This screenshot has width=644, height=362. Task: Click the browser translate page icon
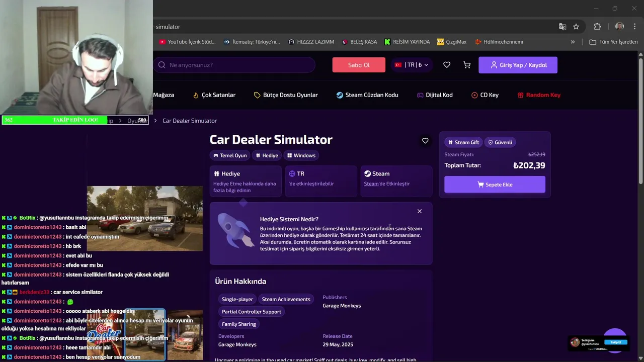pos(562,27)
